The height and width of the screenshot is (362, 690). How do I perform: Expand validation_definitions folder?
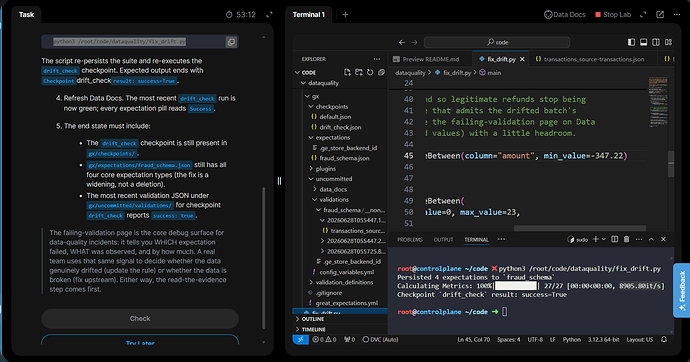[341, 282]
